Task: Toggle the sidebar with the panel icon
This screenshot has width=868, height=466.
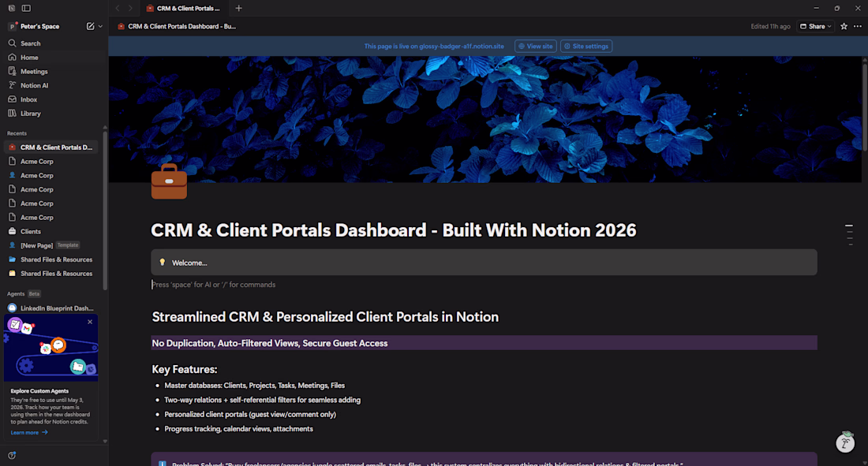Action: coord(26,9)
